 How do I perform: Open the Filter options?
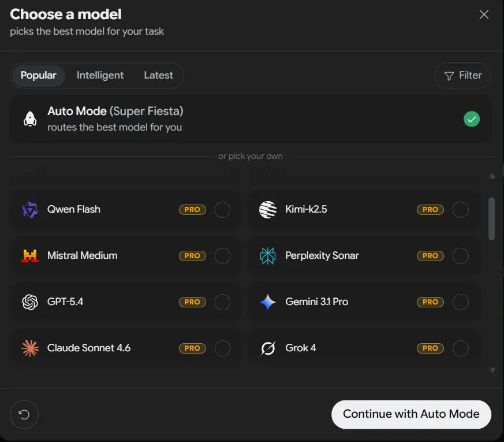pos(462,76)
